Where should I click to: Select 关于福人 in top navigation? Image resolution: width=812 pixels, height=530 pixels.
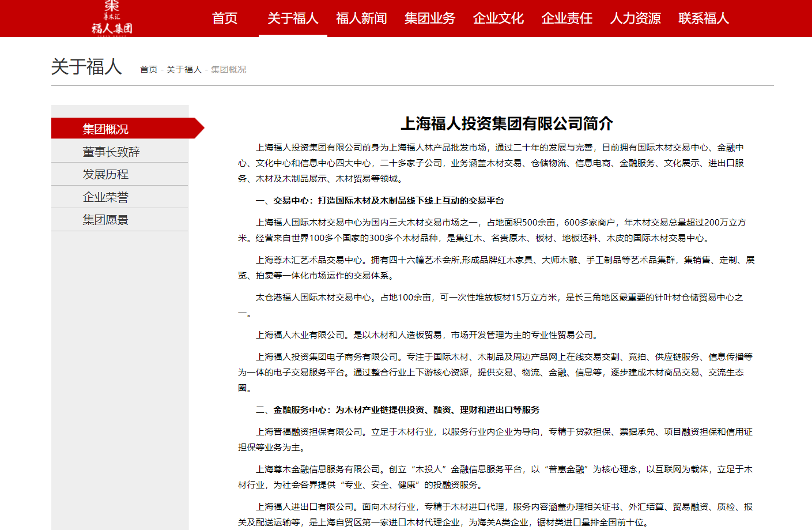(x=293, y=18)
